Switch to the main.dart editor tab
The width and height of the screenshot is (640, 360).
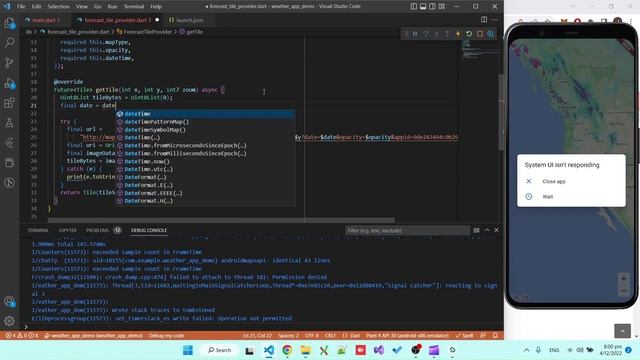(x=45, y=20)
